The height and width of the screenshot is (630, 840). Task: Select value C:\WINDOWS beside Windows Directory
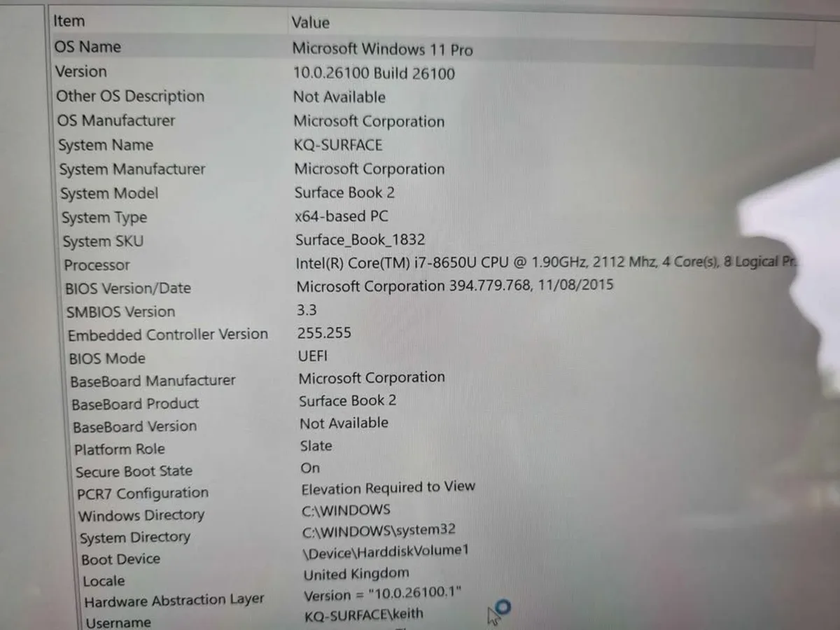point(346,510)
